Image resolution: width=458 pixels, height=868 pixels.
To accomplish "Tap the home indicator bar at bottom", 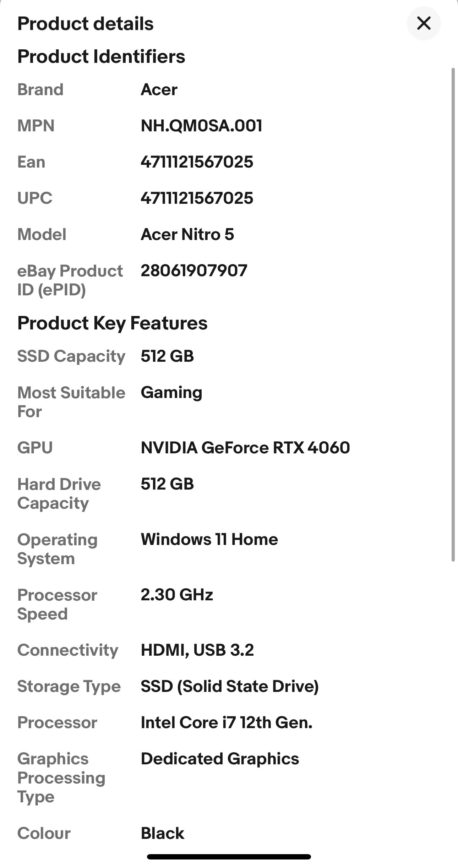I will tap(229, 857).
